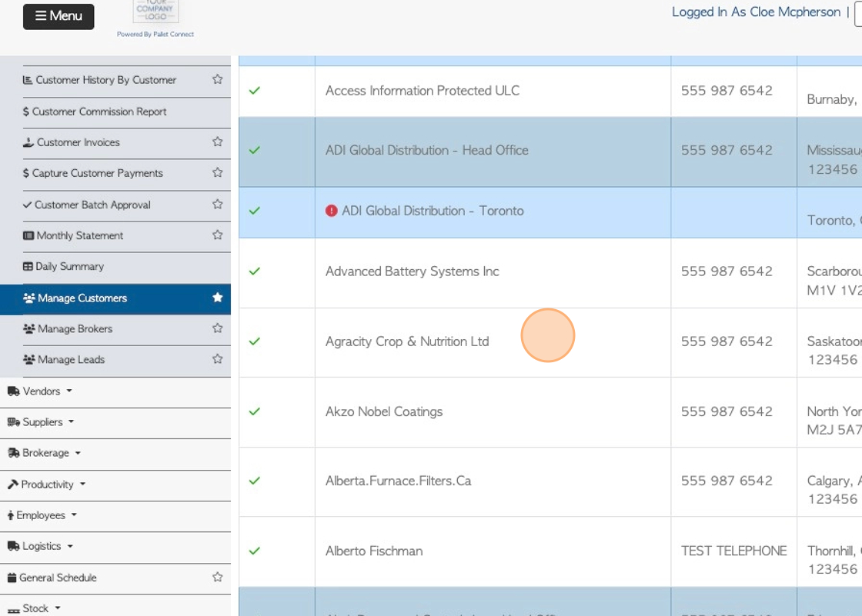
Task: Click the Customer History chart icon
Action: (x=28, y=80)
